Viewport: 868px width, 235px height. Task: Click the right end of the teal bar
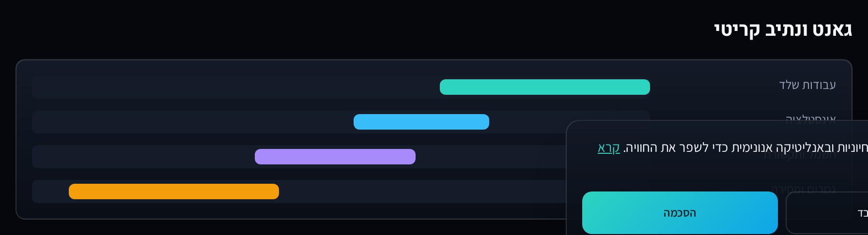(x=645, y=87)
